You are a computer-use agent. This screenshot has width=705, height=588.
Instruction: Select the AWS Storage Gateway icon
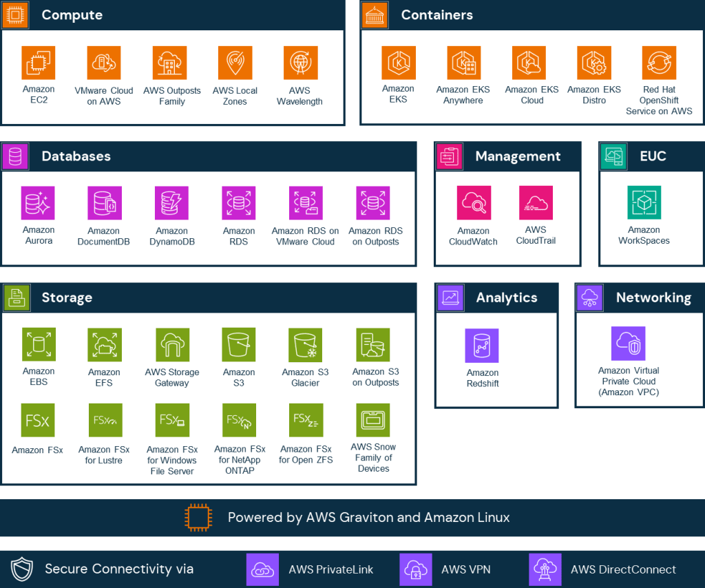173,344
